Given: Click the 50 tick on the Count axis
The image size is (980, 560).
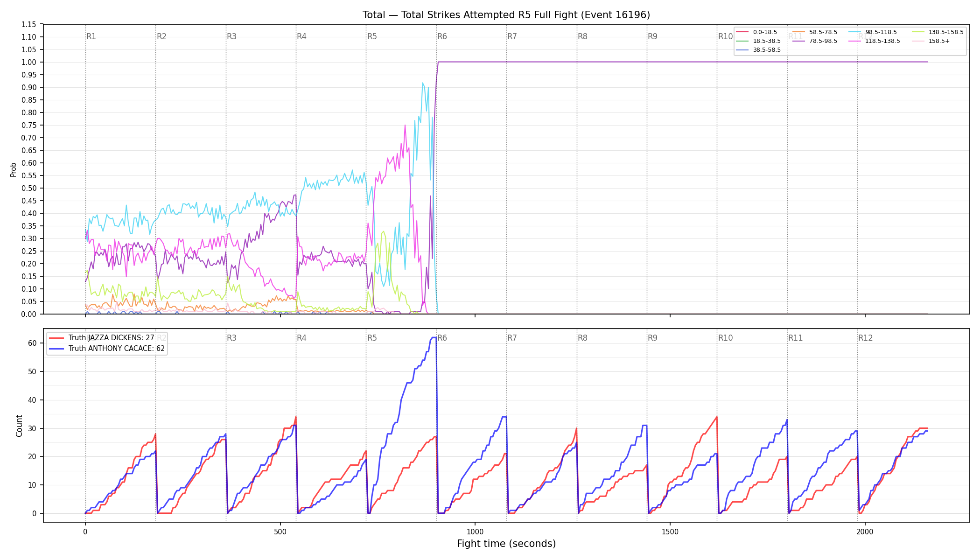Looking at the screenshot, I should coord(32,371).
